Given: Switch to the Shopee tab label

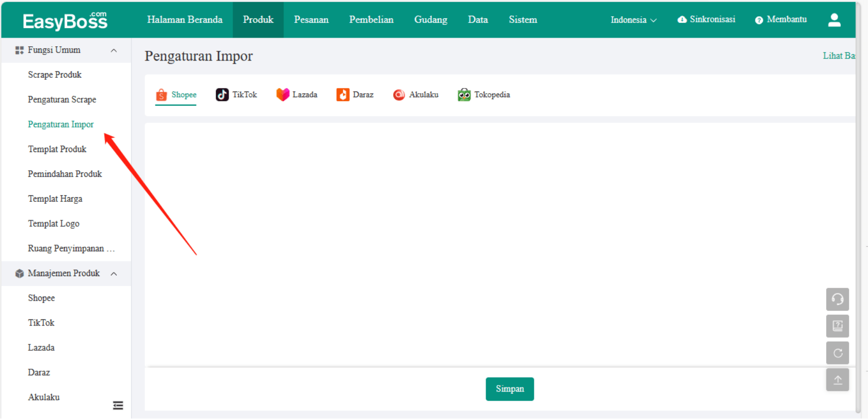Looking at the screenshot, I should 184,95.
